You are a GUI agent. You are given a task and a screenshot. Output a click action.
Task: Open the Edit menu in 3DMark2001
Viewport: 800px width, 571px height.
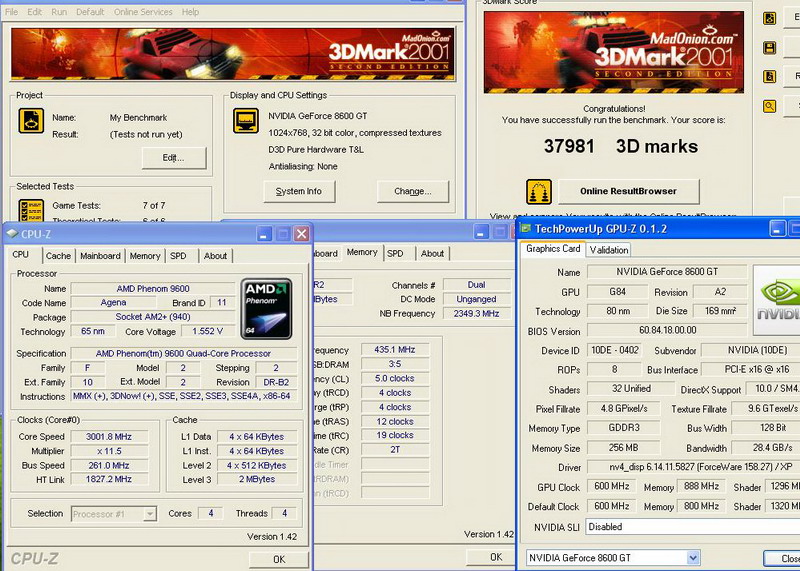click(x=34, y=12)
